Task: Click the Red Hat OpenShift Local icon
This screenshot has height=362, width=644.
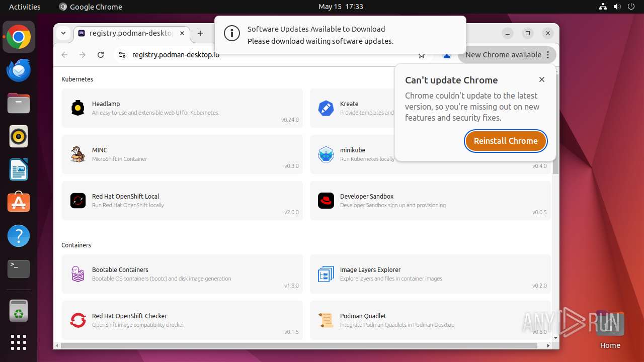Action: (78, 201)
